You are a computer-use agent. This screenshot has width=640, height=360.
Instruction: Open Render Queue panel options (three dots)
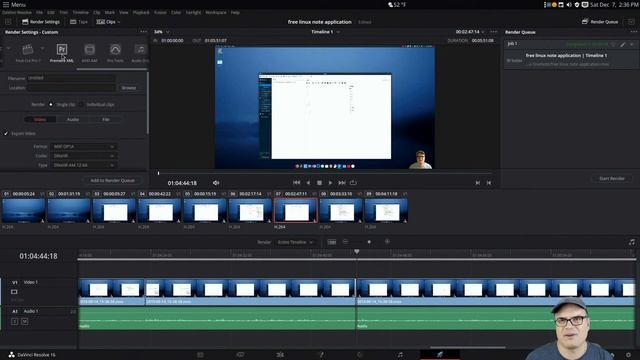[633, 31]
